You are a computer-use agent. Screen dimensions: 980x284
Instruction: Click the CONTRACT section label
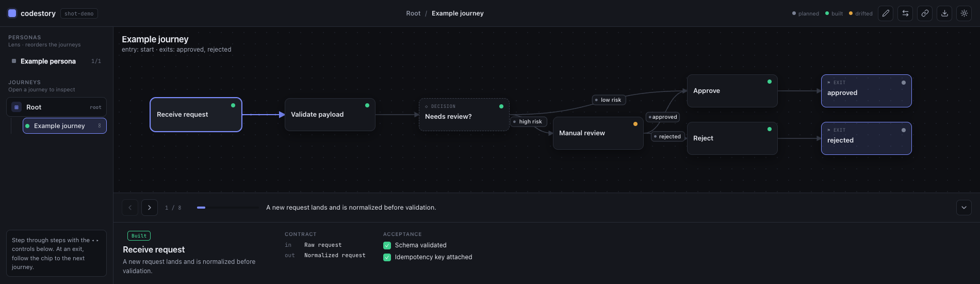(301, 234)
